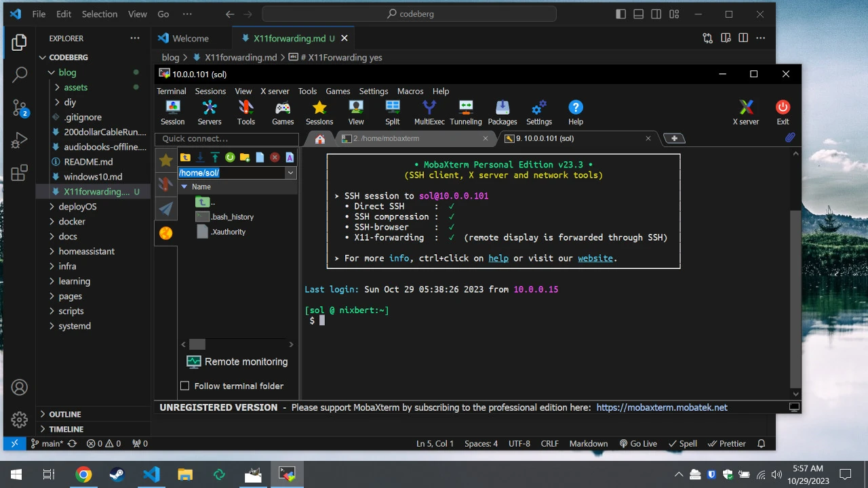Open VS Code Search in activity bar
Screen dimensions: 868x488
(19, 75)
